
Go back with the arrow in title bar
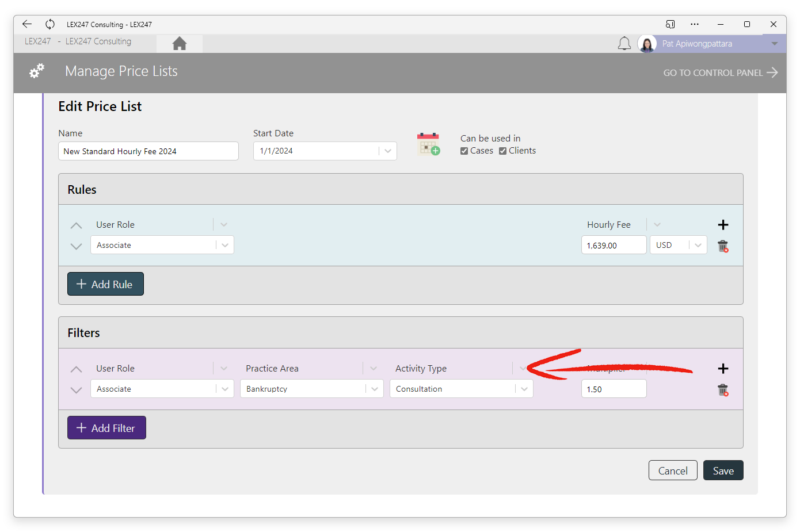pos(27,24)
